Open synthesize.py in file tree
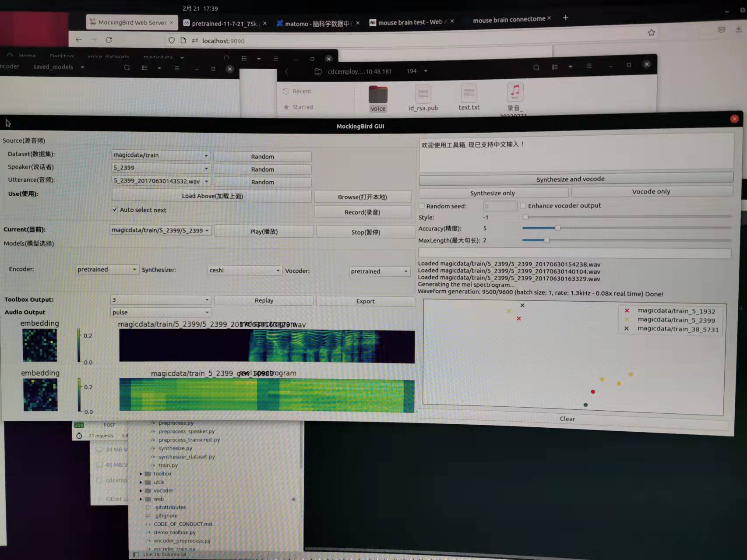Viewport: 747px width, 560px height. pos(175,448)
